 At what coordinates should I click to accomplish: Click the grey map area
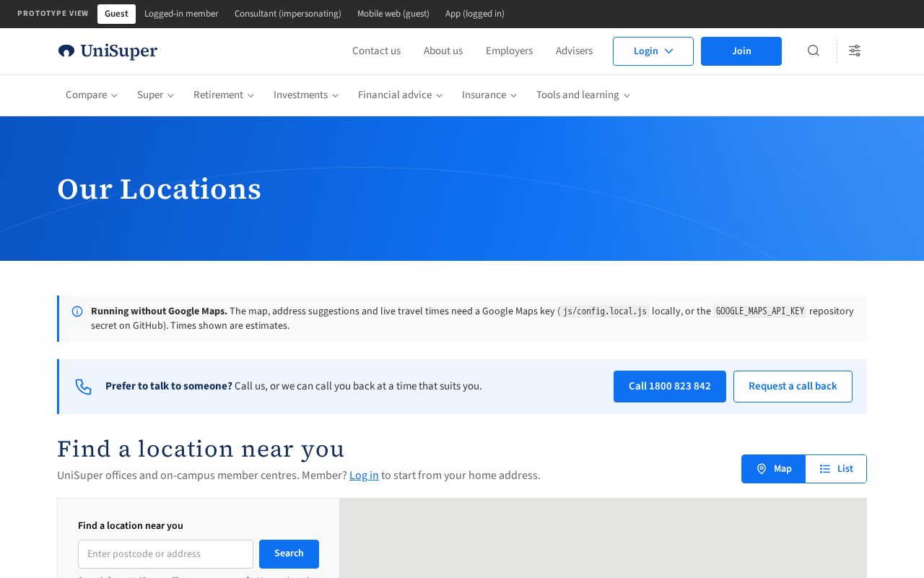point(603,538)
